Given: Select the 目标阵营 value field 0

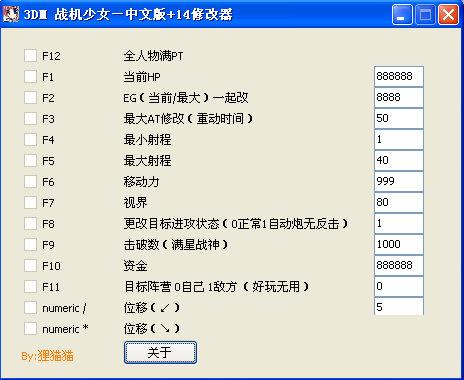Looking at the screenshot, I should [399, 286].
